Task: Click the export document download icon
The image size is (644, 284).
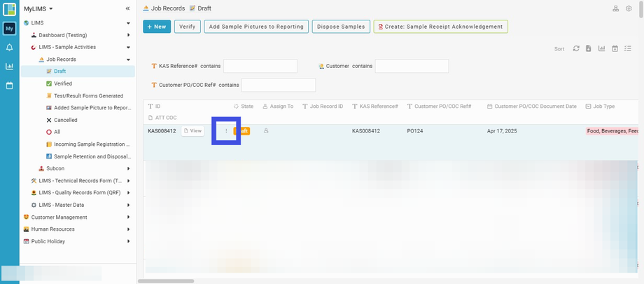Action: coord(589,48)
